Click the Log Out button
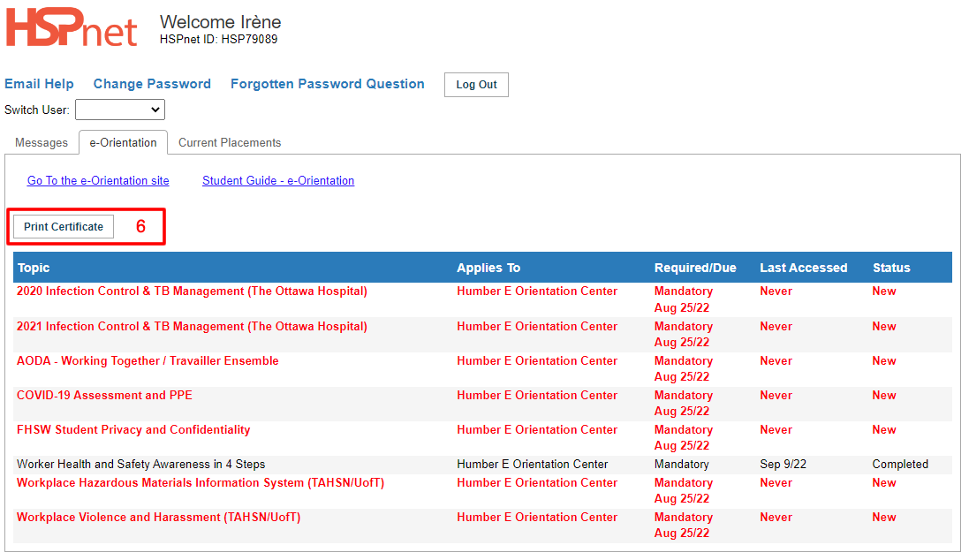Screen dimensions: 969x560 tap(476, 85)
